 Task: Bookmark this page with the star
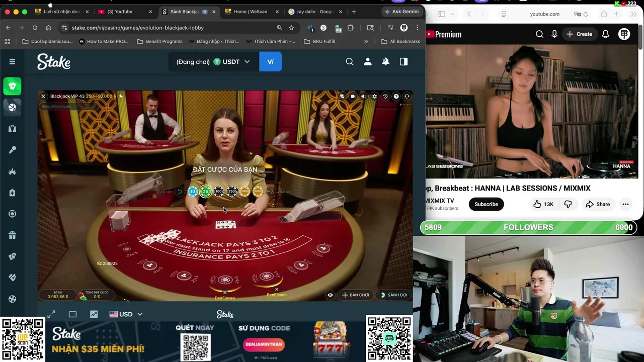point(291,28)
